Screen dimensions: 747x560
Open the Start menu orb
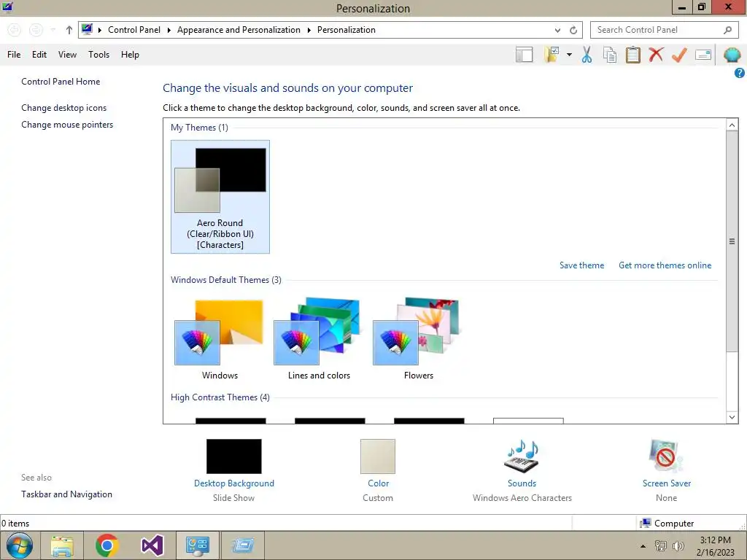pos(19,545)
